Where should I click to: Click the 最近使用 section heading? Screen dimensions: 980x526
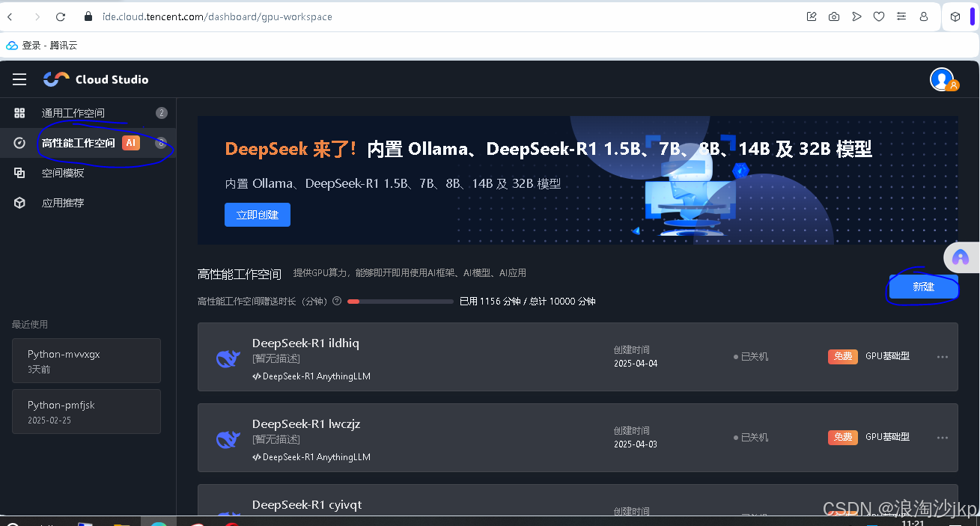[30, 324]
